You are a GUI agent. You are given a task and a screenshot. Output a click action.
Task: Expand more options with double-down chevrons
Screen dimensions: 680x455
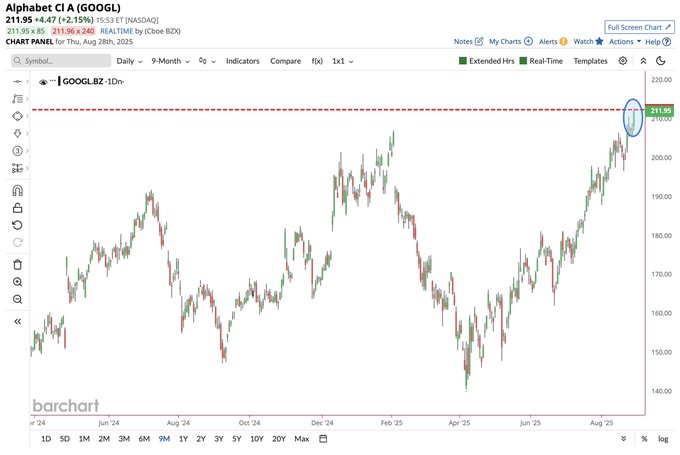[624, 439]
